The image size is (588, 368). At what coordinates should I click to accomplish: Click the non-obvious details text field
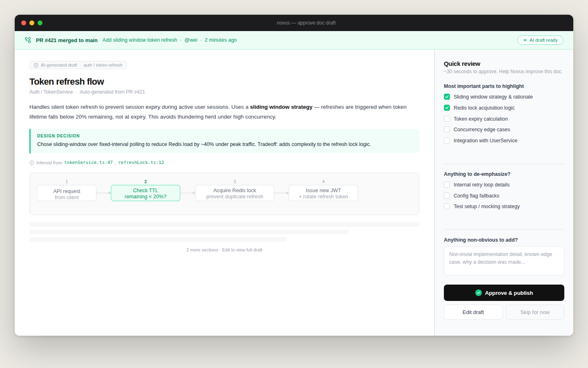pyautogui.click(x=504, y=260)
